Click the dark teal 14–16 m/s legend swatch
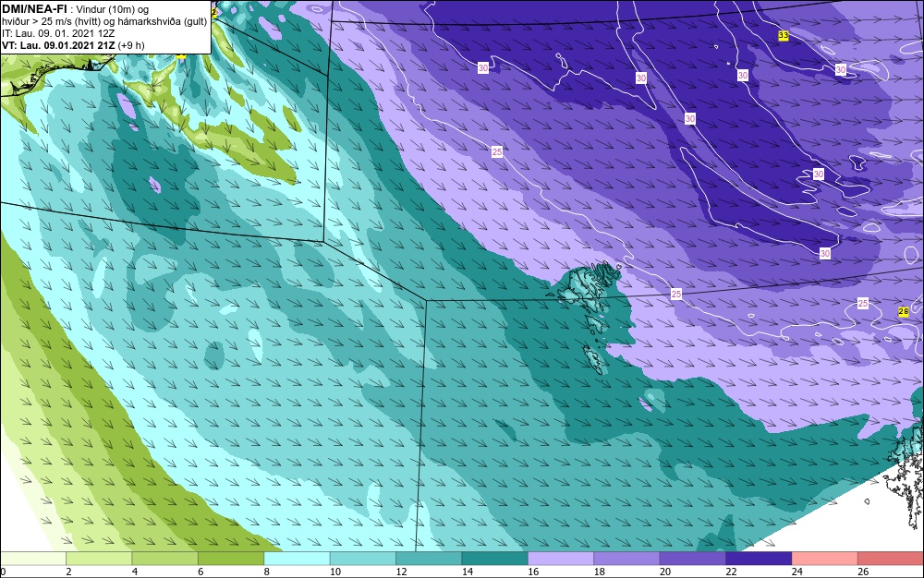Viewport: 924px width, 578px height. click(495, 559)
